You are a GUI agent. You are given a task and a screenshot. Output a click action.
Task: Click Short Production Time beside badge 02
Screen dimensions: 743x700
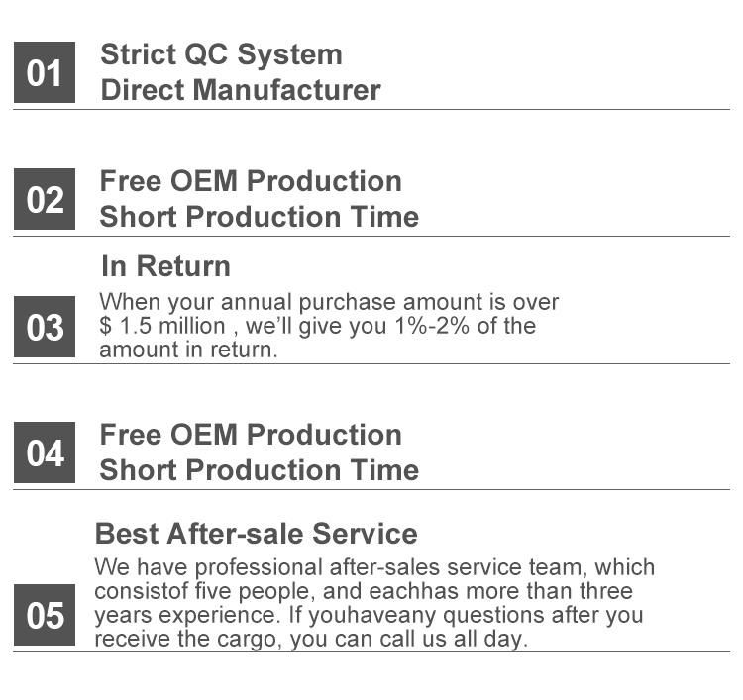[260, 217]
